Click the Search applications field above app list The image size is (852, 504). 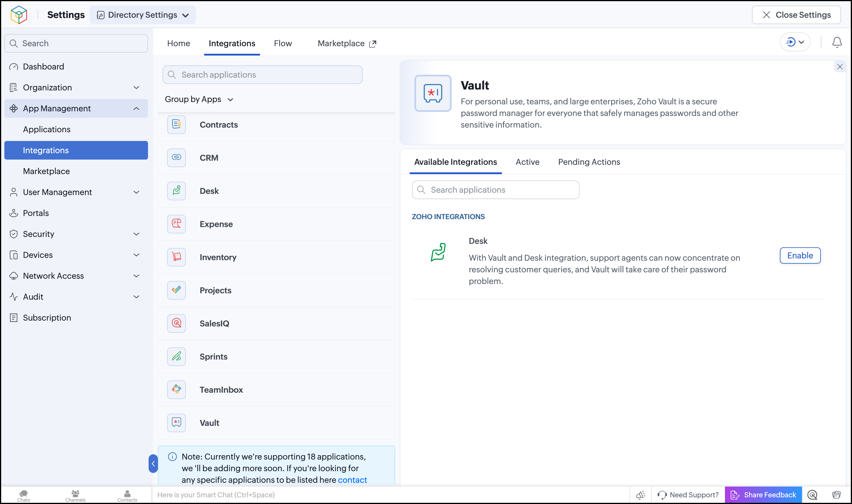[x=263, y=75]
